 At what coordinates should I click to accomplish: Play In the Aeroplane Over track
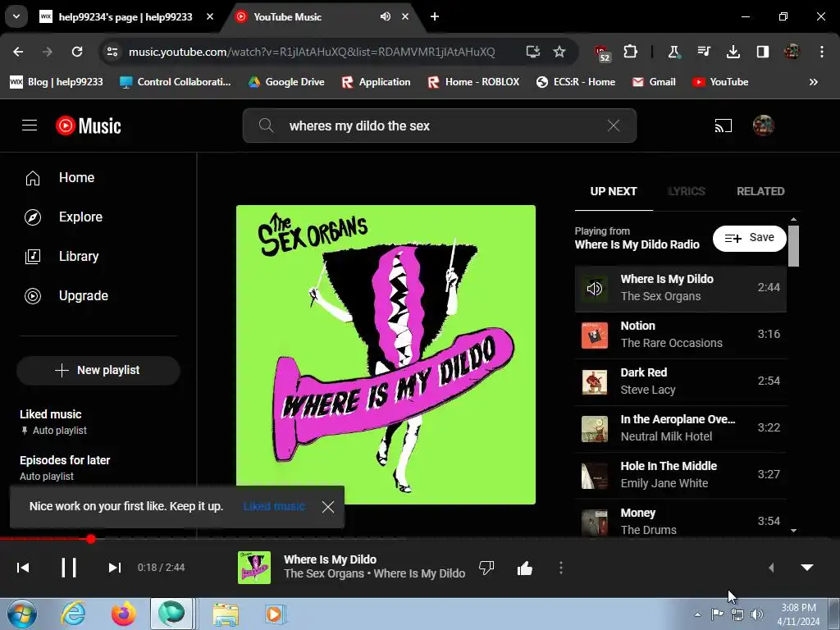click(680, 428)
